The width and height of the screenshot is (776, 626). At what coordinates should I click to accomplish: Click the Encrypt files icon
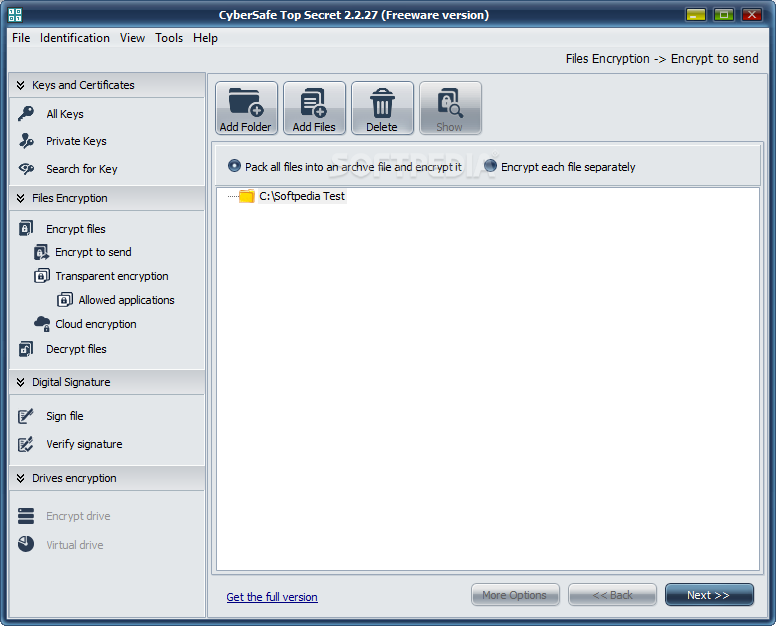[x=26, y=228]
